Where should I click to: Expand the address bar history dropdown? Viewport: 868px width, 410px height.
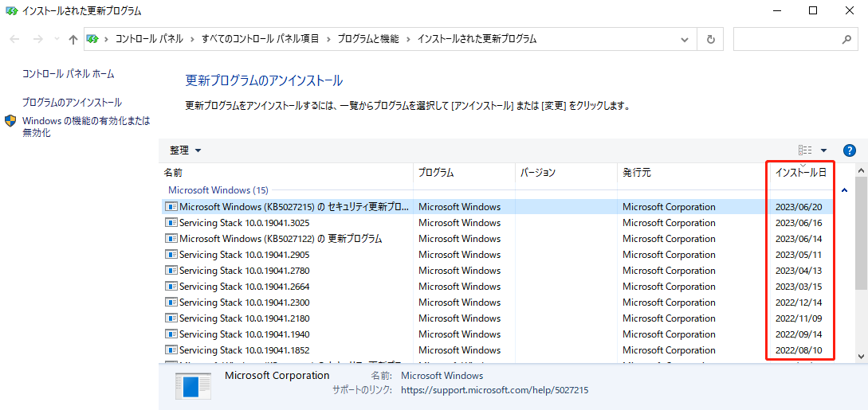click(684, 39)
